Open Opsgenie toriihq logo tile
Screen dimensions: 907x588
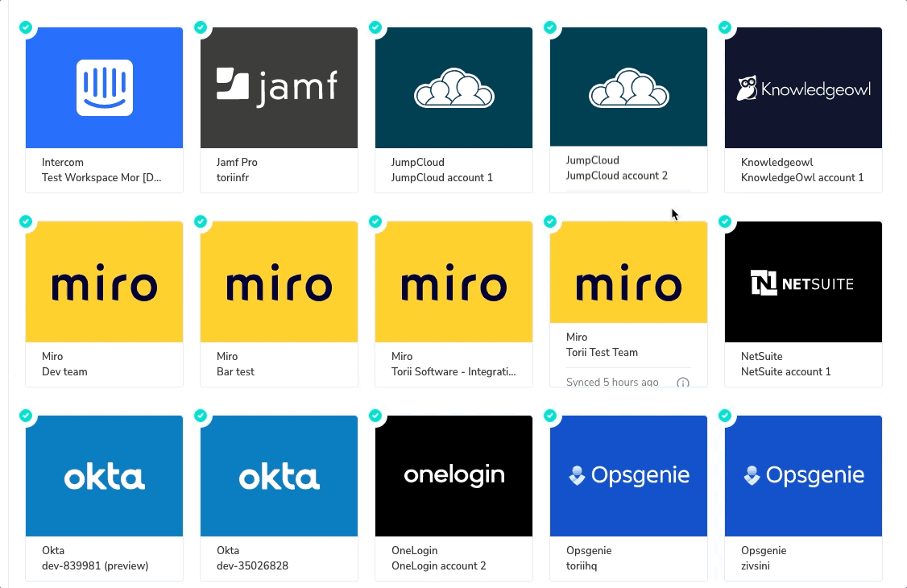coord(628,476)
